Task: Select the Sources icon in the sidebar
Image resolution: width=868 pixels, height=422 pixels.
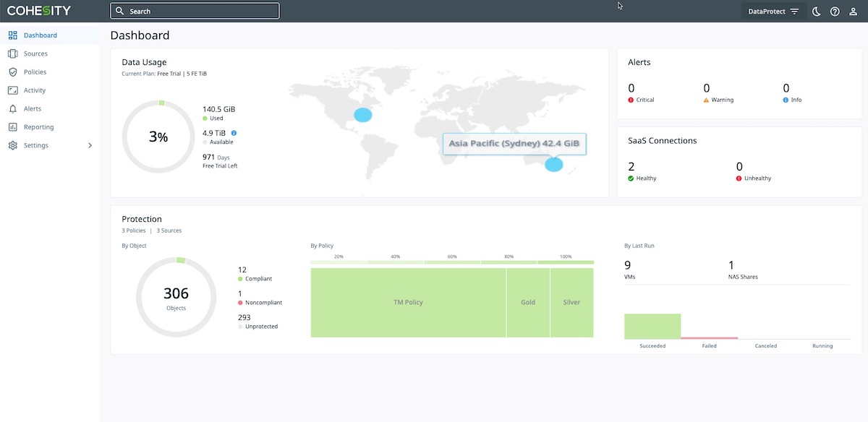Action: click(x=12, y=53)
